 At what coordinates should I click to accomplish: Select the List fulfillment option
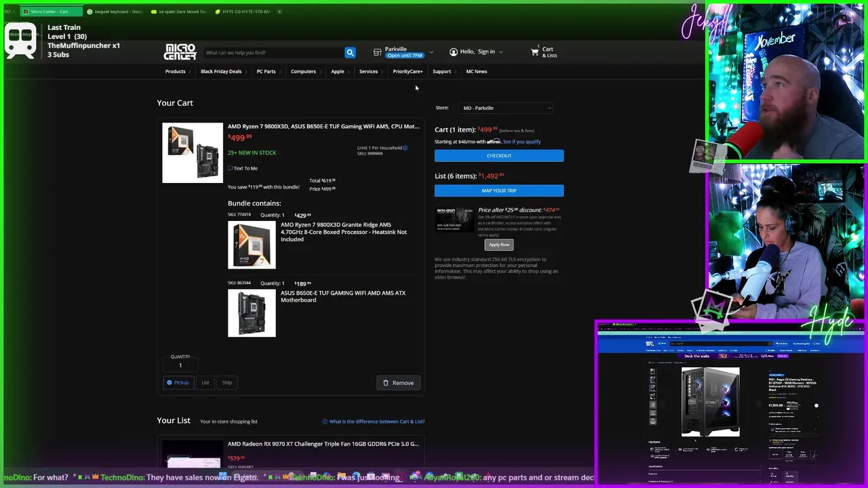[x=205, y=382]
